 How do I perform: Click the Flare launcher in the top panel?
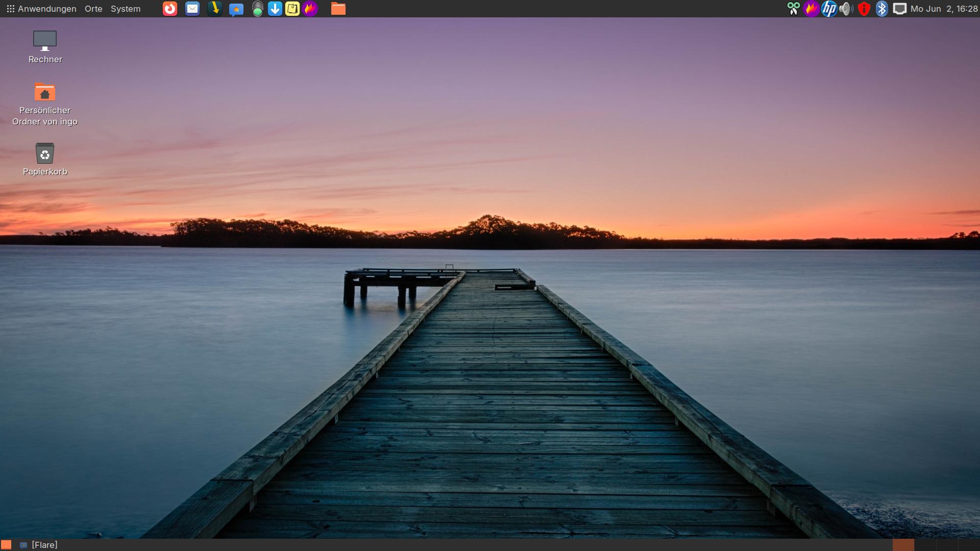click(x=310, y=9)
